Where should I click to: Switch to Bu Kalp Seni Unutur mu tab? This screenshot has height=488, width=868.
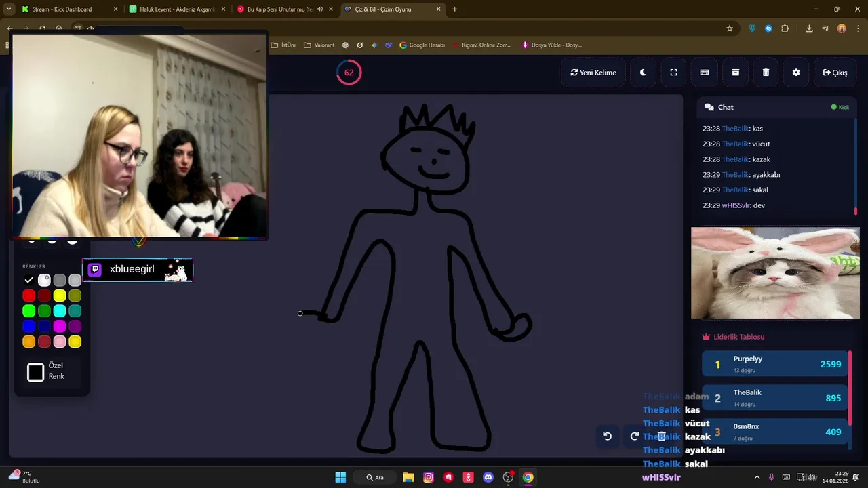tap(285, 9)
